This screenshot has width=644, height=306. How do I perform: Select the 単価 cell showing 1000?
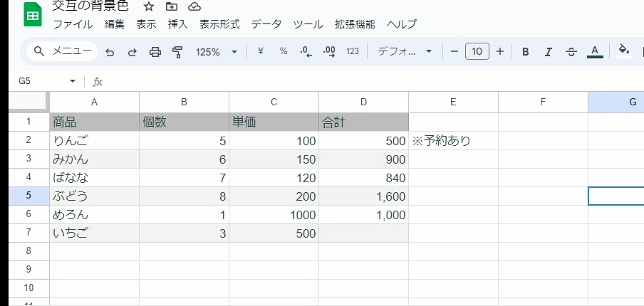click(274, 214)
